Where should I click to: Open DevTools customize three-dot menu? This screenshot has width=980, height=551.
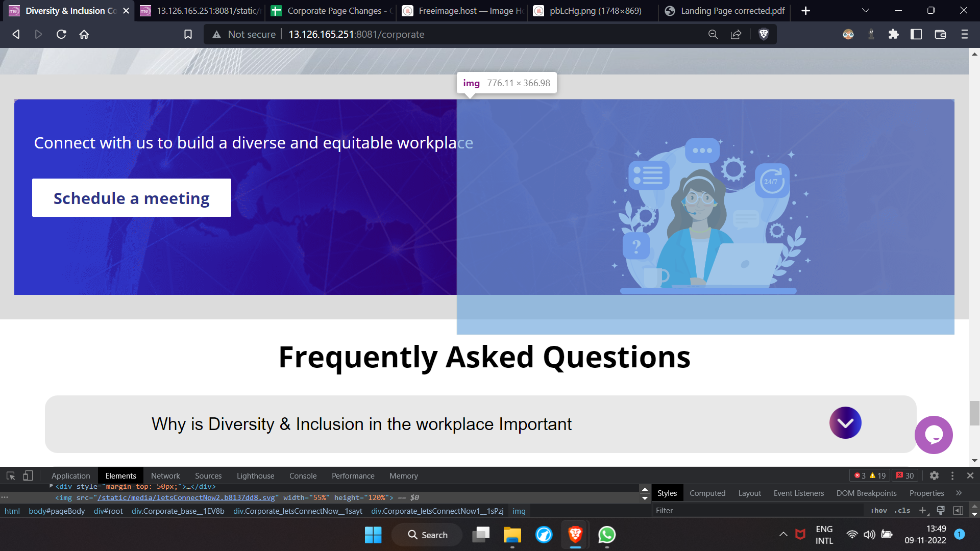pyautogui.click(x=952, y=475)
